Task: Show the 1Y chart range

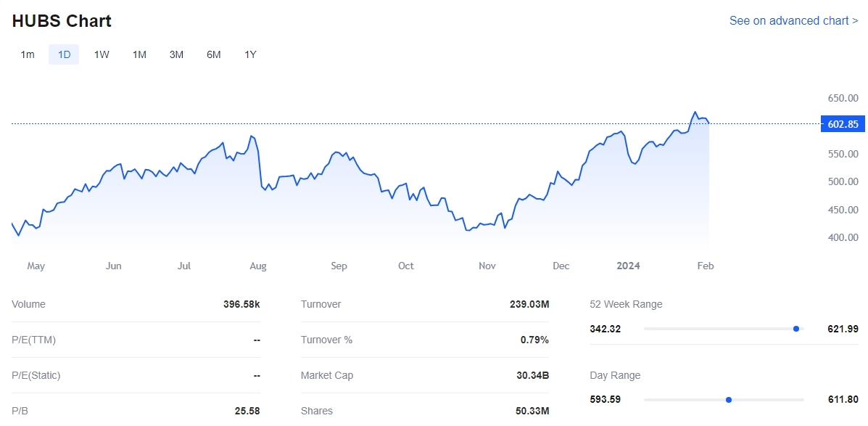Action: point(250,54)
